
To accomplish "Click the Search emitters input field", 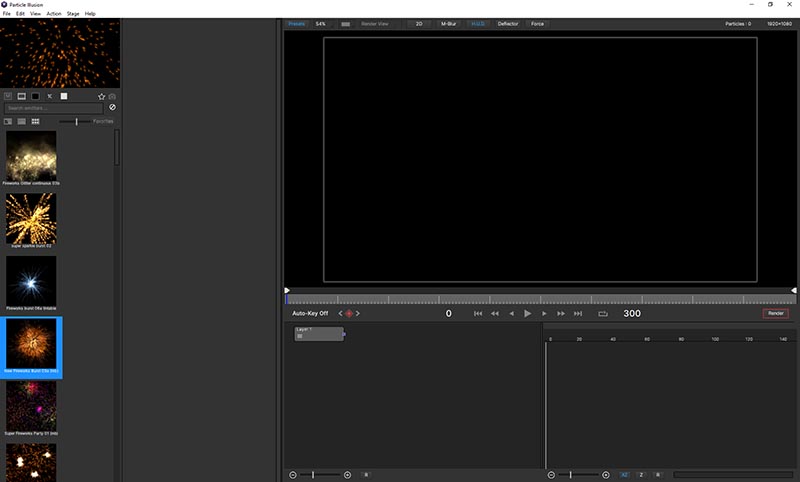I will [x=54, y=108].
